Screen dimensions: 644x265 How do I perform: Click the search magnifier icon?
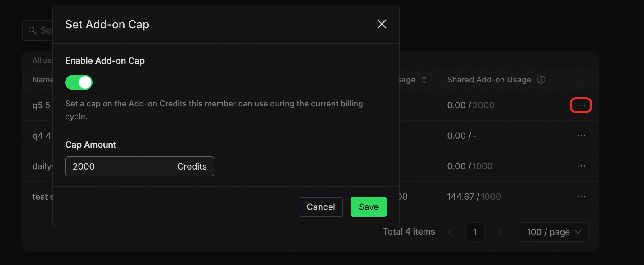point(32,30)
